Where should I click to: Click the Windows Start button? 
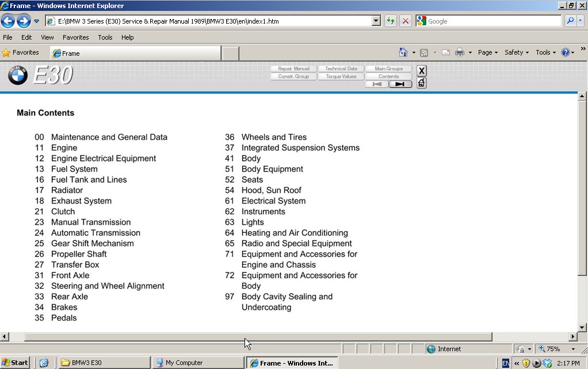tap(16, 363)
